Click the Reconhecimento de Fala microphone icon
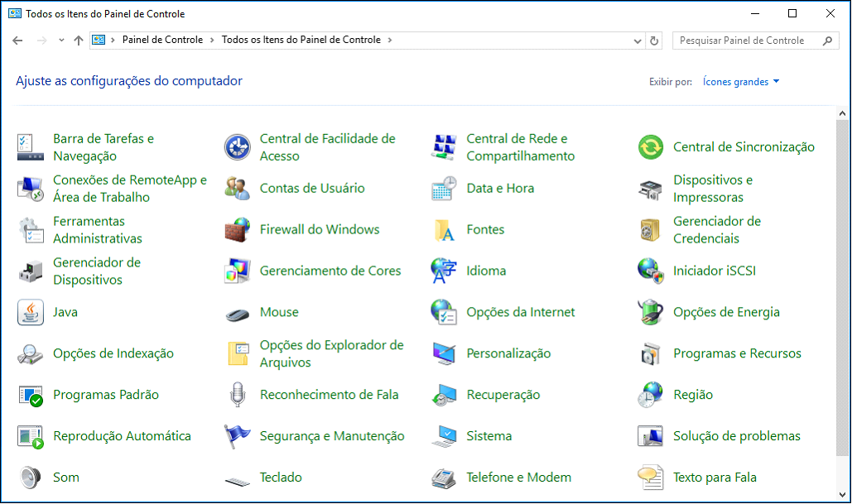 [238, 395]
